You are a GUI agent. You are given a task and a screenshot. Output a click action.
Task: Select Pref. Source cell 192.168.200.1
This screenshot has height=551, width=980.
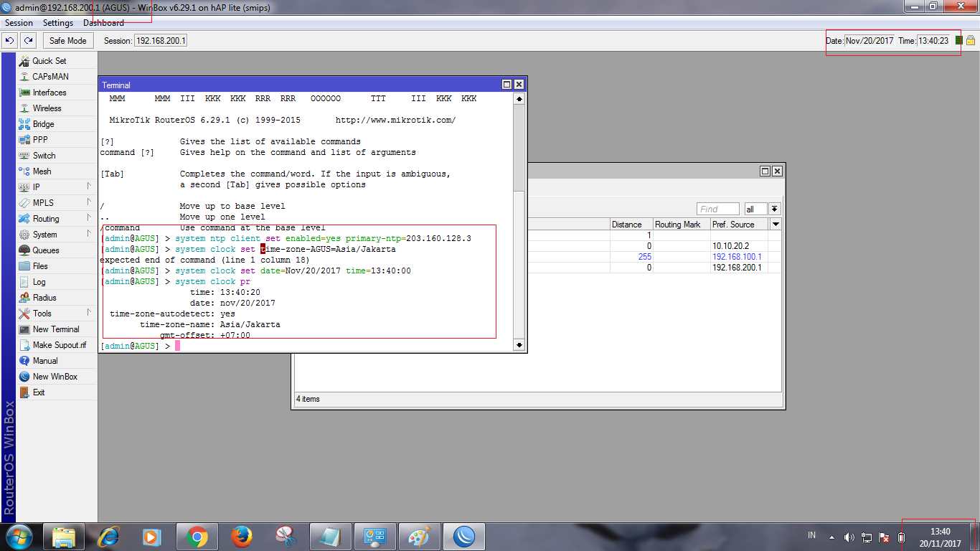[x=739, y=268]
